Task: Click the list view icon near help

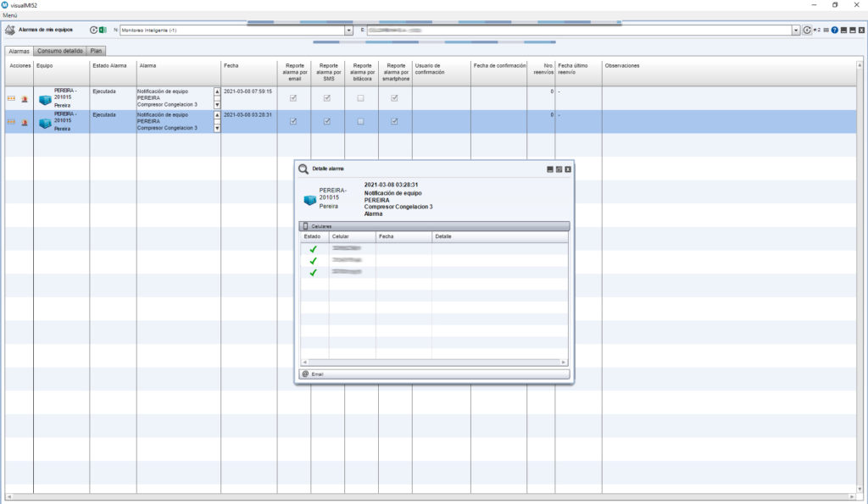Action: (x=826, y=30)
